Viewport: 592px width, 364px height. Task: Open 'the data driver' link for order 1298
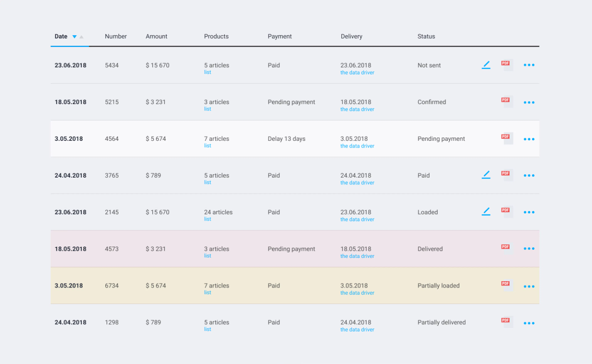pos(357,330)
